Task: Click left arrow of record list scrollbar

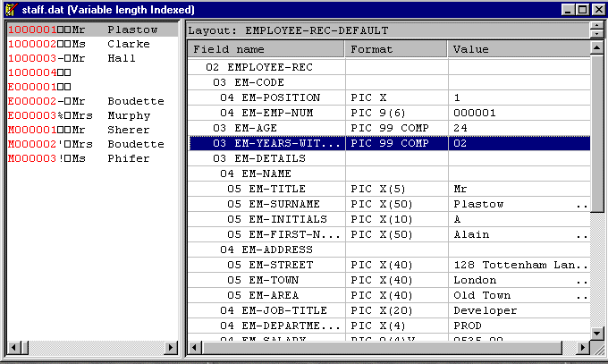Action: pos(12,346)
